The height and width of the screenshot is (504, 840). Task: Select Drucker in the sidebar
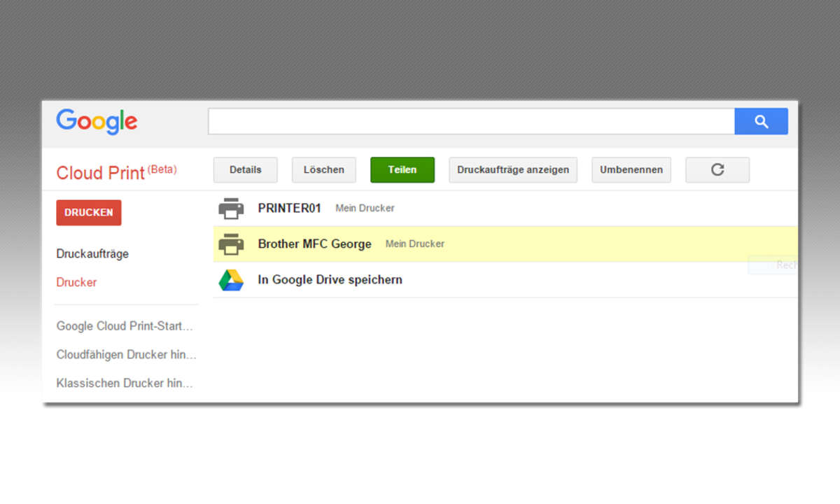point(76,283)
